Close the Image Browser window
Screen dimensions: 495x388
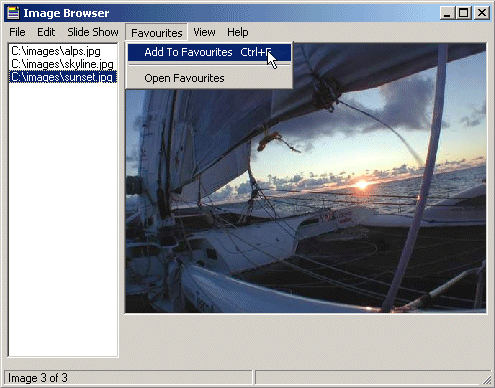pos(482,13)
